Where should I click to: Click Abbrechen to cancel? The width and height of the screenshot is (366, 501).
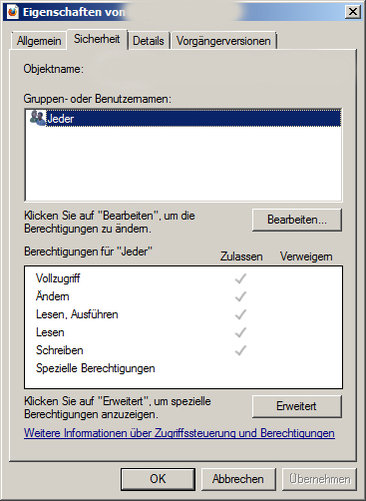[238, 479]
